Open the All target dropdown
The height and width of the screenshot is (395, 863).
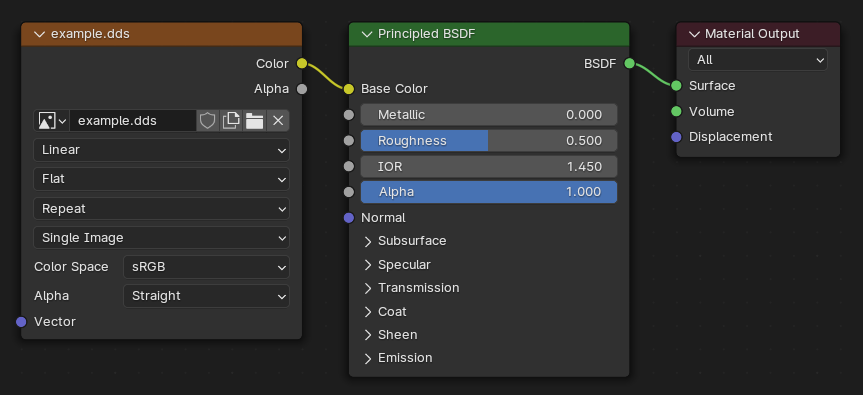(757, 59)
